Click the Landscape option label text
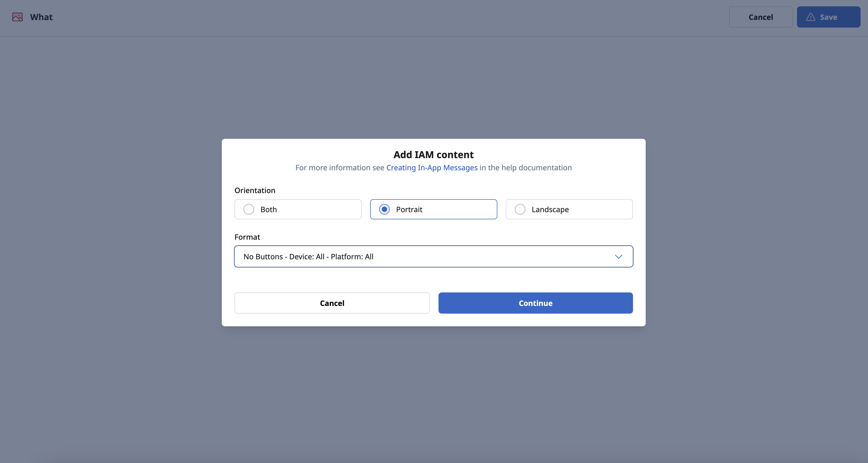The height and width of the screenshot is (463, 868). (550, 210)
